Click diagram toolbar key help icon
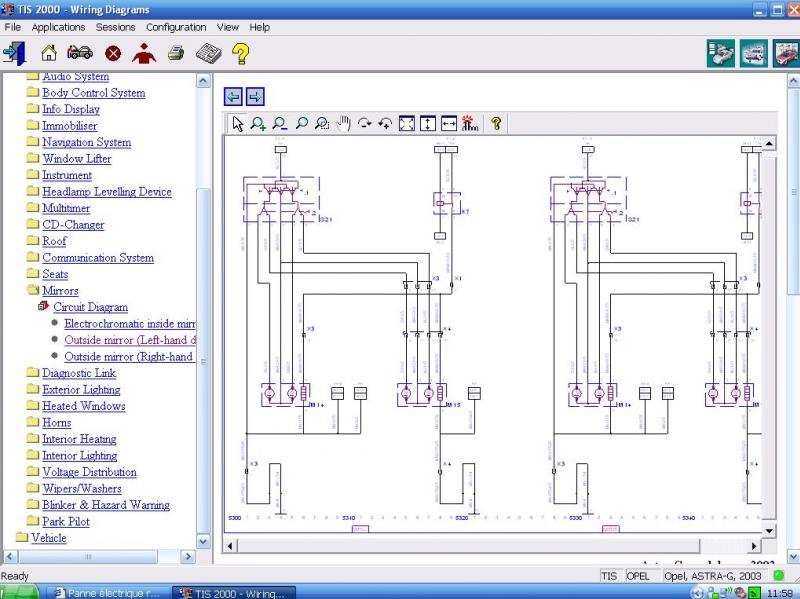Screen dimensions: 800x599 [x=496, y=123]
